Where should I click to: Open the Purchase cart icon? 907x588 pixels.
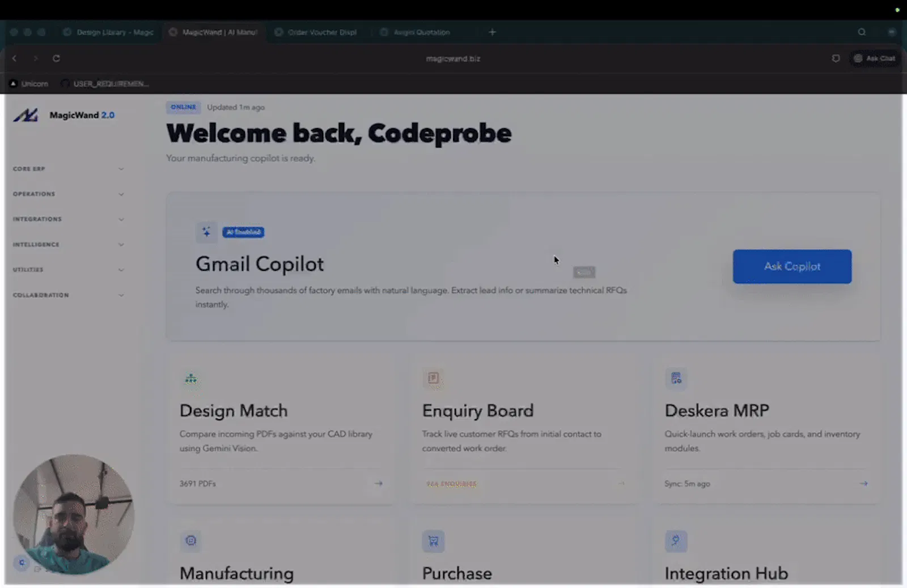tap(433, 541)
